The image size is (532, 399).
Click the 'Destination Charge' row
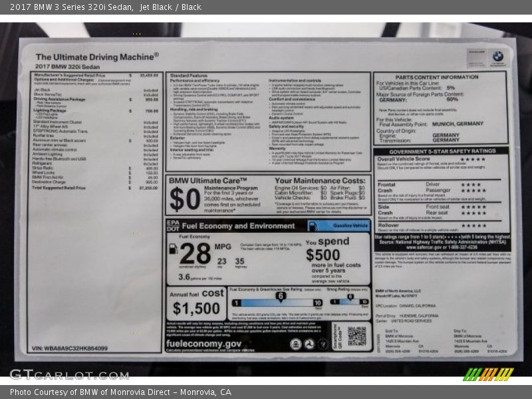point(94,182)
